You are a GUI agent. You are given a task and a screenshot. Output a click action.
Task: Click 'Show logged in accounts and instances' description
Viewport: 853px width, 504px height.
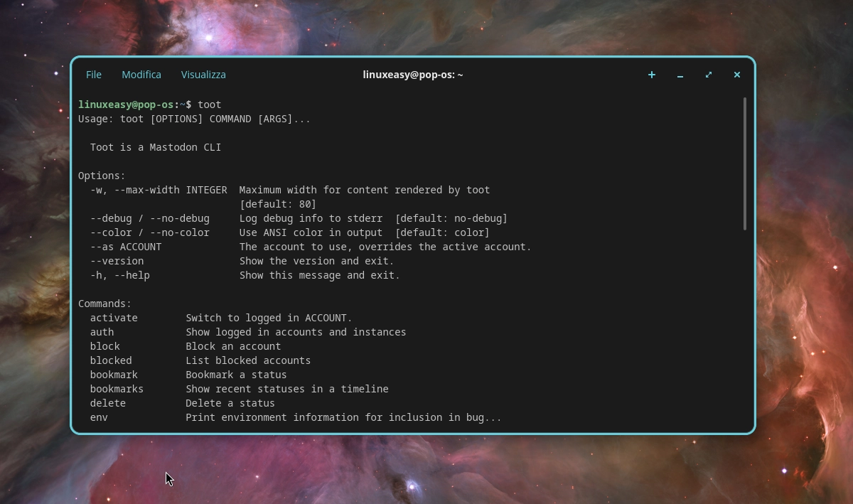296,332
